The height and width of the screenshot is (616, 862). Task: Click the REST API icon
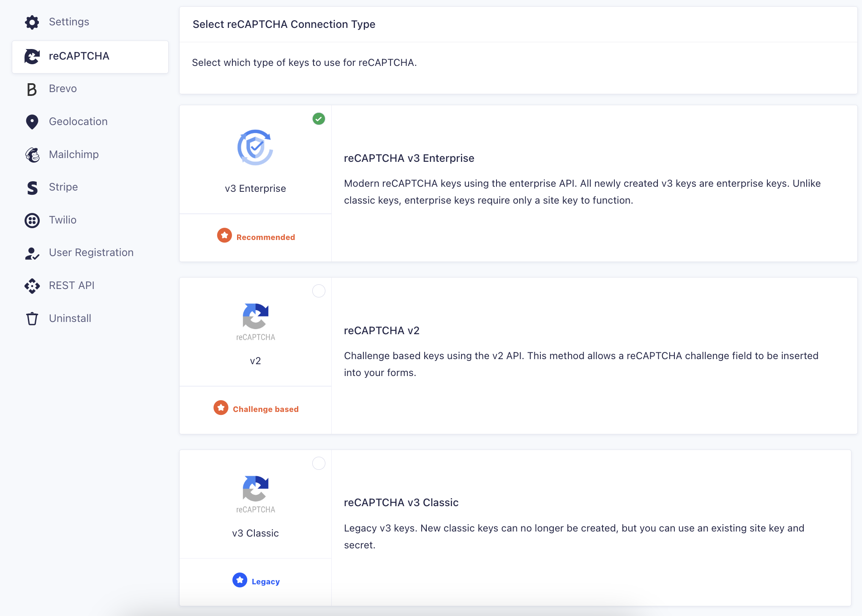(x=32, y=286)
